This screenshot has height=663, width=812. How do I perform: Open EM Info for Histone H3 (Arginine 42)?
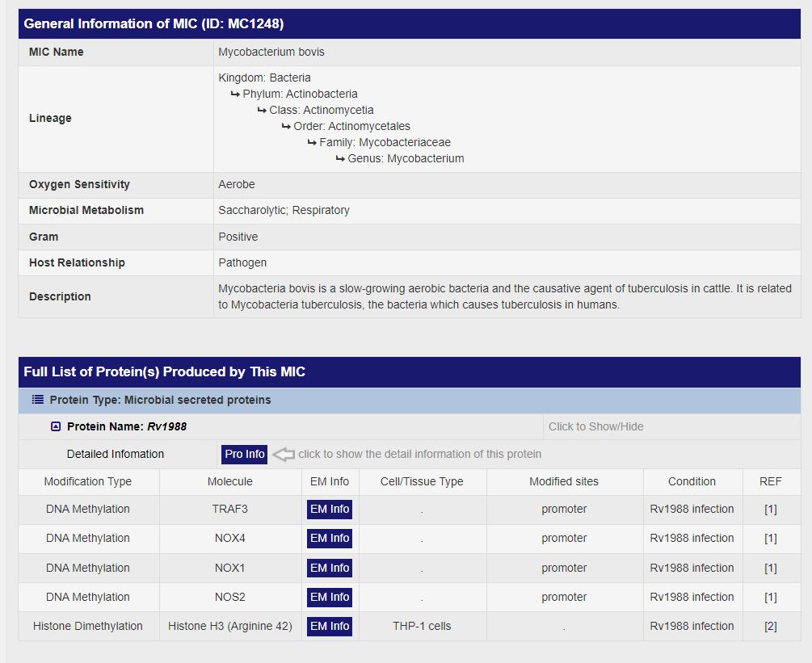coord(330,626)
